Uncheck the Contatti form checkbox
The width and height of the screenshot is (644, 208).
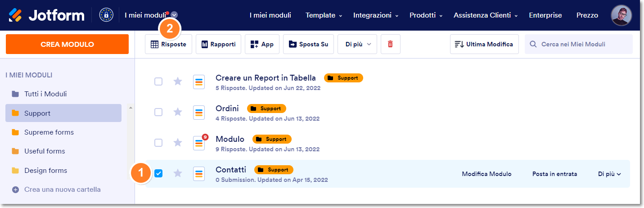coord(158,173)
